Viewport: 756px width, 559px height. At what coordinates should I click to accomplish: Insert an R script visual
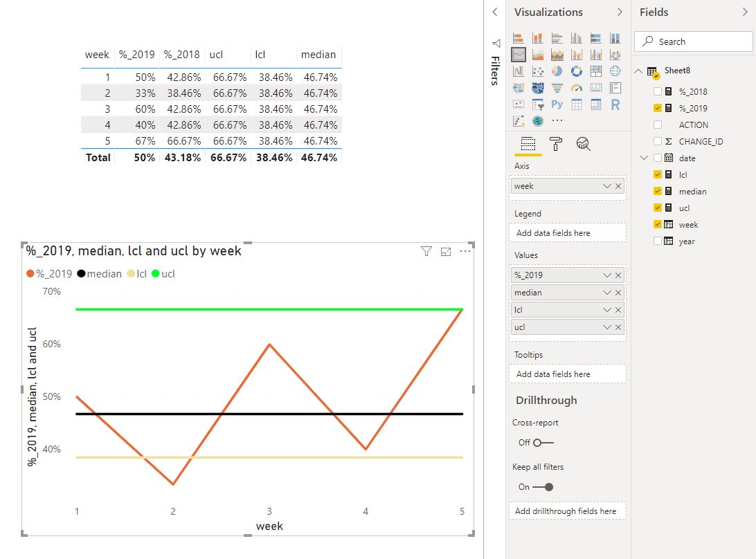615,104
